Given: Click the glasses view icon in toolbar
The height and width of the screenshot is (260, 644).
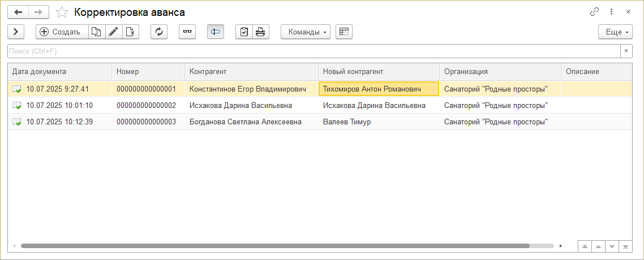Looking at the screenshot, I should coord(187,32).
